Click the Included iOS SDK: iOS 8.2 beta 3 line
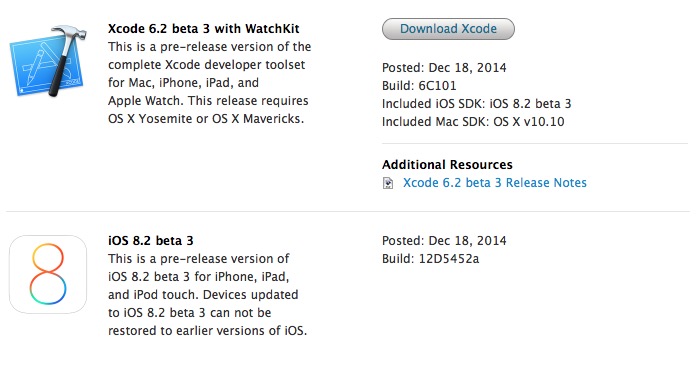This screenshot has width=699, height=365. point(477,103)
